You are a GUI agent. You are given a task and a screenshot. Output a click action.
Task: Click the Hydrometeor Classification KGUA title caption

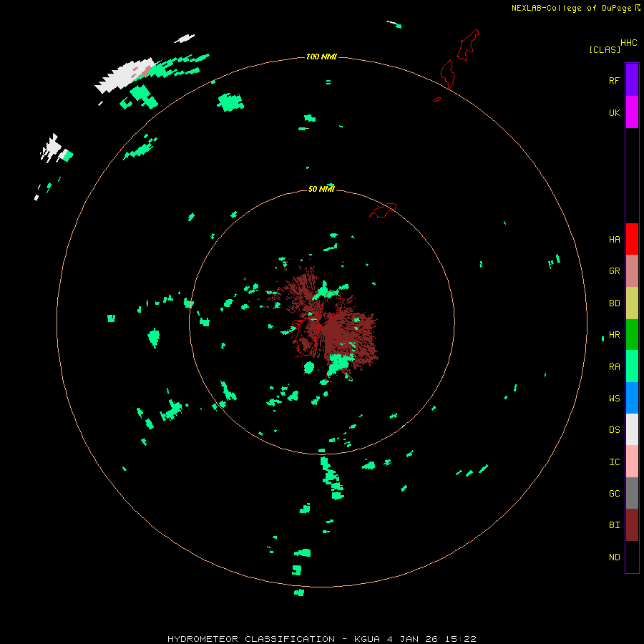click(322, 639)
